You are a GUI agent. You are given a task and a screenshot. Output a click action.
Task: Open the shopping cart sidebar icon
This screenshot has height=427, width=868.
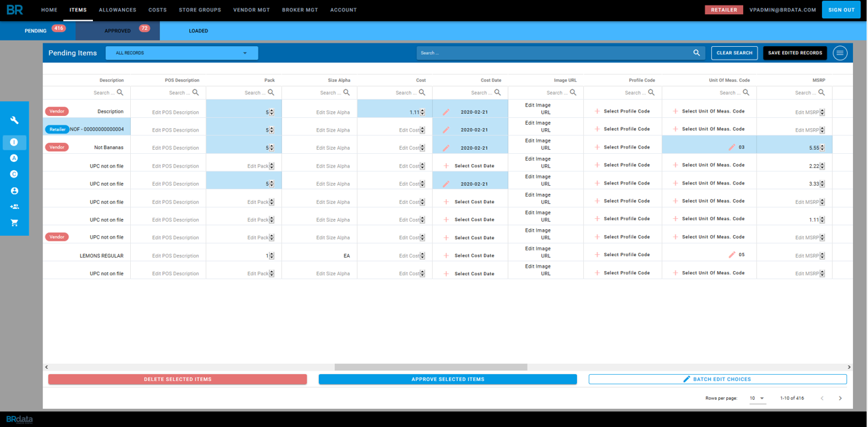[14, 223]
